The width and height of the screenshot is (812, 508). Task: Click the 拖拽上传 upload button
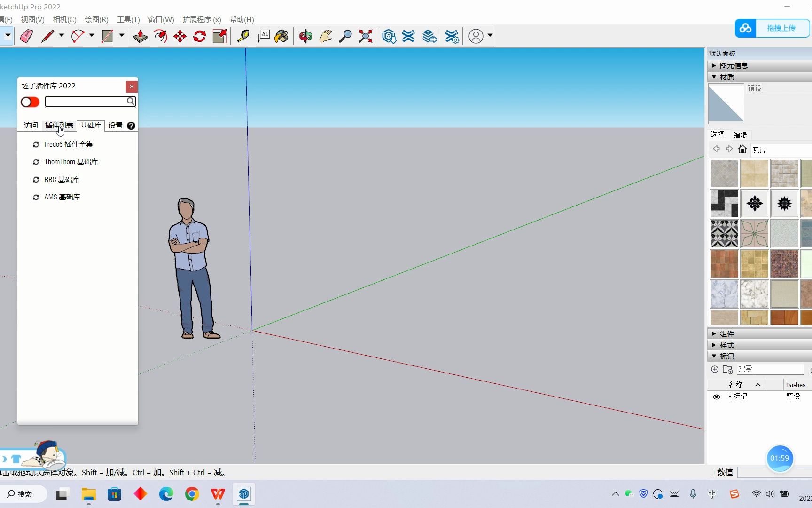[x=772, y=28]
